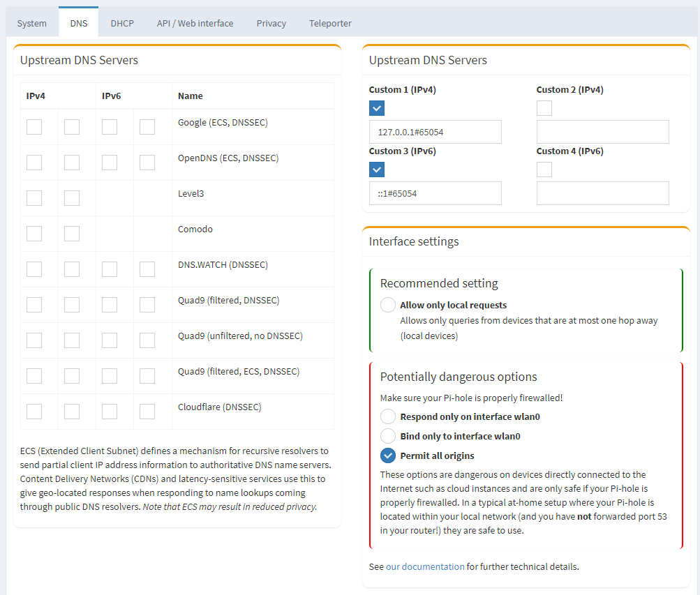Image resolution: width=700 pixels, height=595 pixels.
Task: Check Quad9 (filtered, ECS, DNSSEC) second IPv4 checkbox
Action: click(x=72, y=376)
